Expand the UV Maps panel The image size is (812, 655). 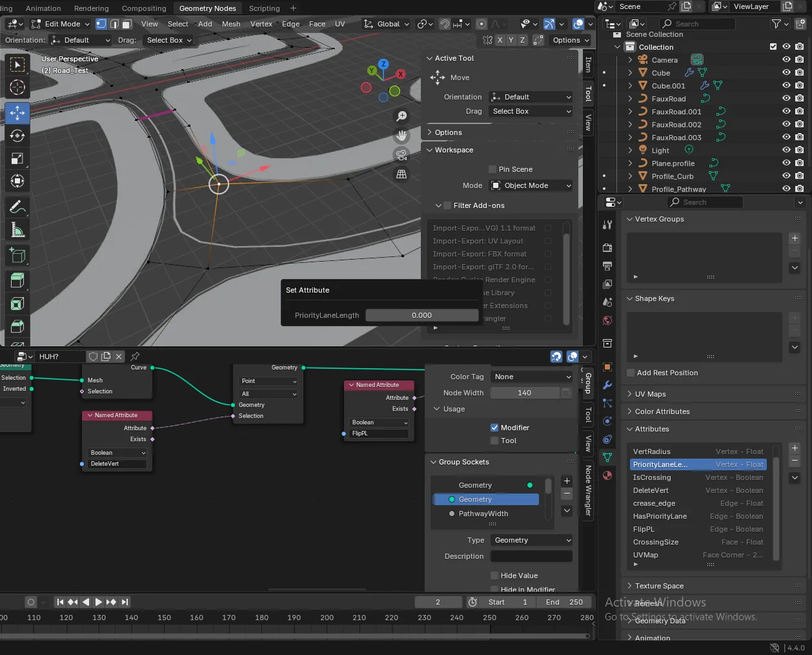coord(650,394)
